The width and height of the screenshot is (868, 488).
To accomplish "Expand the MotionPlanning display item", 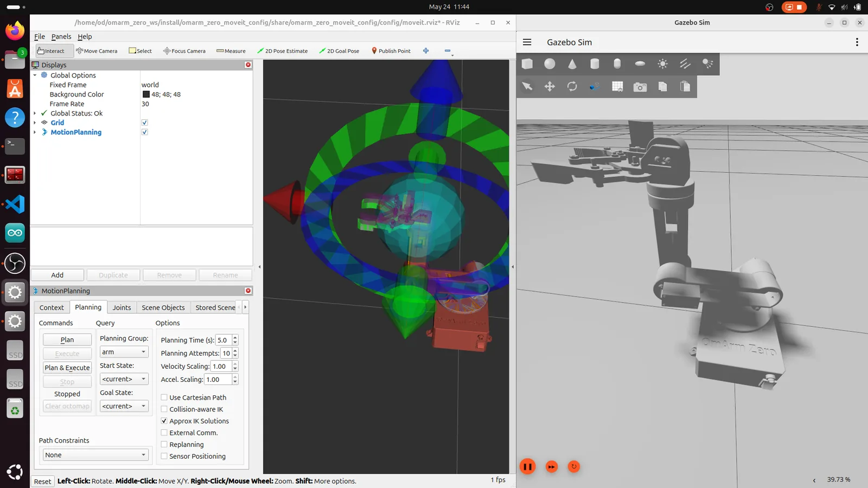I will (x=35, y=132).
